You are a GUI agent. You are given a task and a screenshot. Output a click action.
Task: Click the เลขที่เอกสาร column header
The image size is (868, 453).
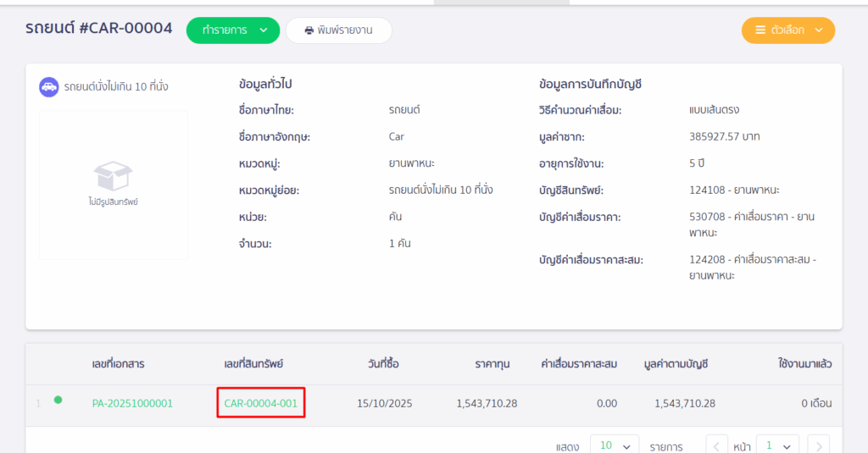tap(118, 364)
